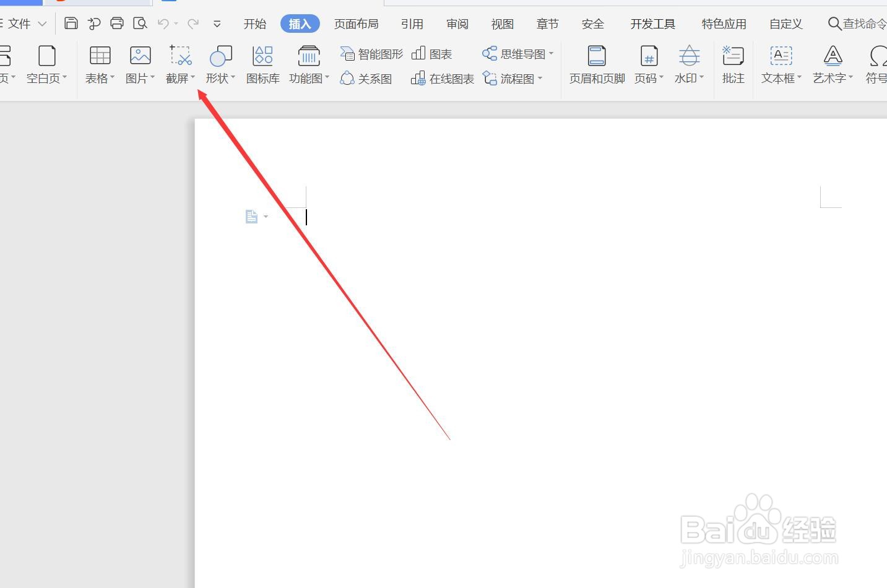Click the paragraph layout icon in document margin
The width and height of the screenshot is (887, 588).
[x=251, y=217]
